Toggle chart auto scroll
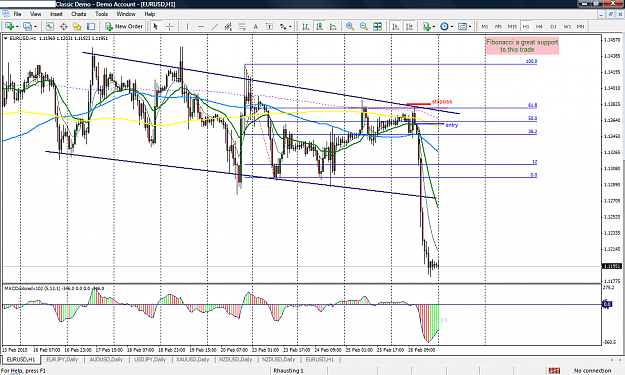Image resolution: width=625 pixels, height=375 pixels. [395, 26]
